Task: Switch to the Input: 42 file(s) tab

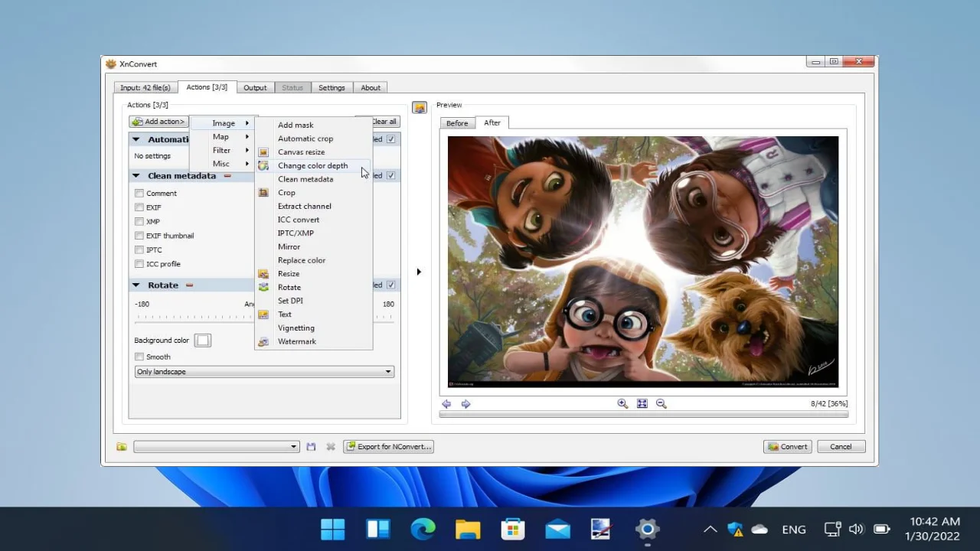Action: coord(145,87)
